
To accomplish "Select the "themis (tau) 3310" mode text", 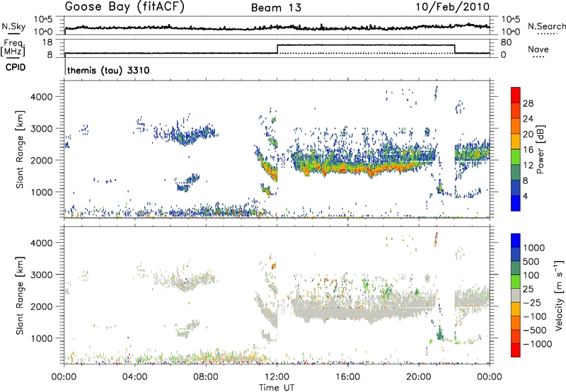I will tap(108, 70).
